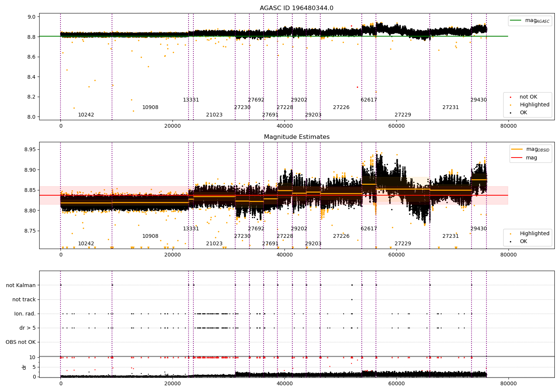Click the 'Ion. rad.' axis label
Image resolution: width=560 pixels, height=392 pixels.
click(25, 314)
